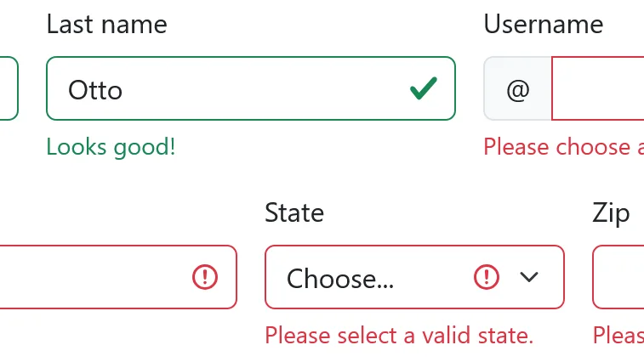Click the "Zip" label
Screen dimensions: 644x362
click(611, 212)
